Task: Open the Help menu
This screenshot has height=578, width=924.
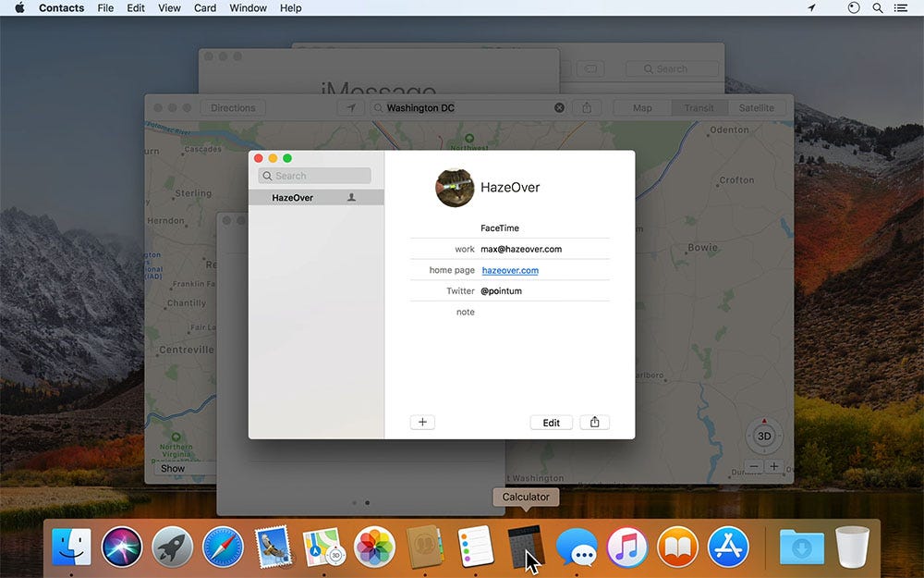Action: pos(290,7)
